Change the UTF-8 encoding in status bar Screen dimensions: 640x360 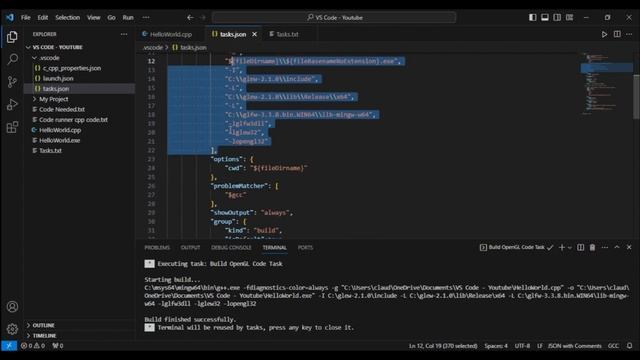522,346
